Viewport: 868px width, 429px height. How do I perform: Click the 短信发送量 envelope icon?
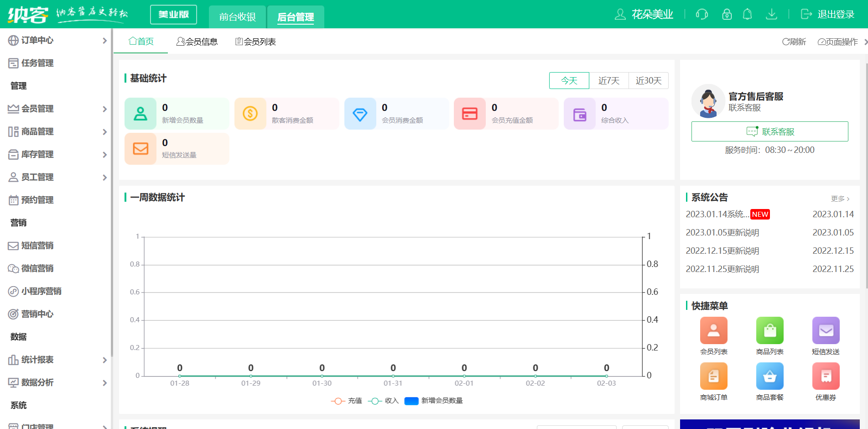click(x=140, y=149)
